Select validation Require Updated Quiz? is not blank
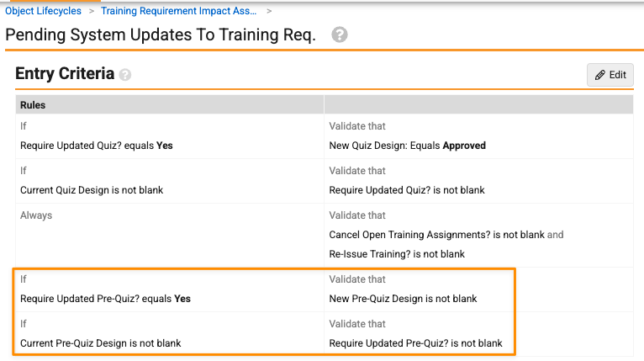 407,190
